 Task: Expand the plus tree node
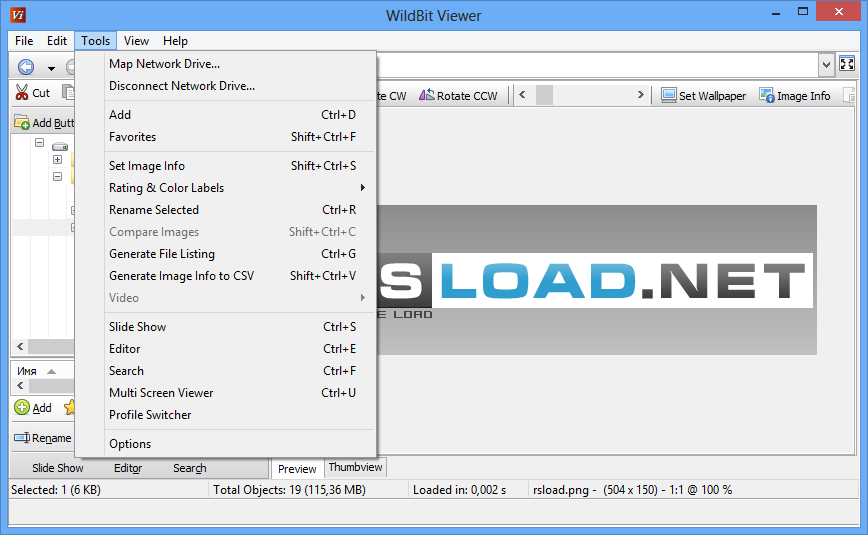click(57, 160)
